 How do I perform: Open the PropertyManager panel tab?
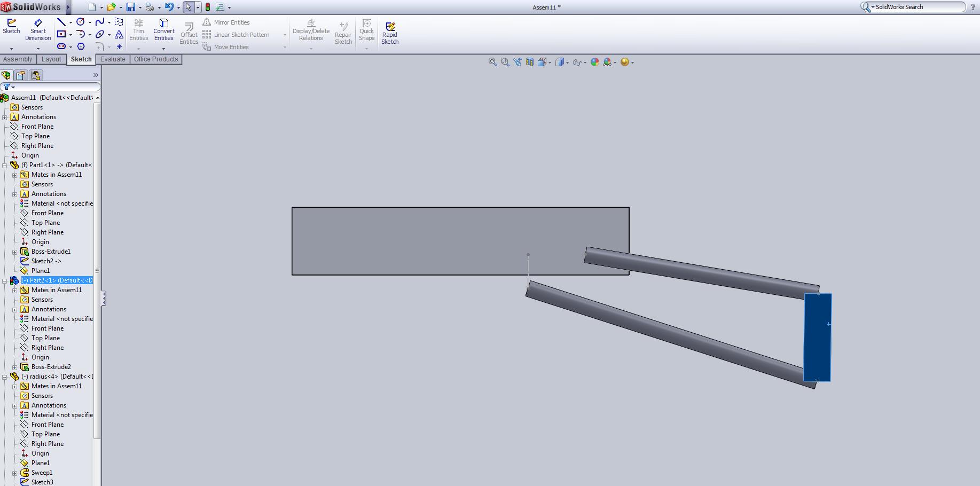tap(21, 75)
